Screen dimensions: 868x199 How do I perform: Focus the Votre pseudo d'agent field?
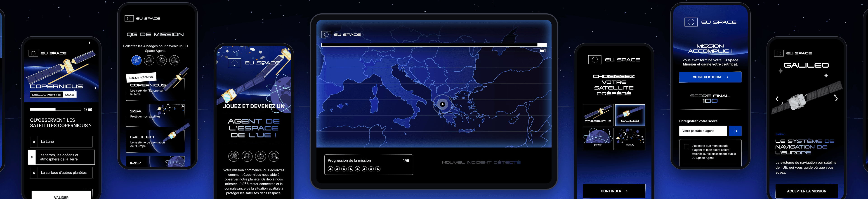[x=703, y=131]
